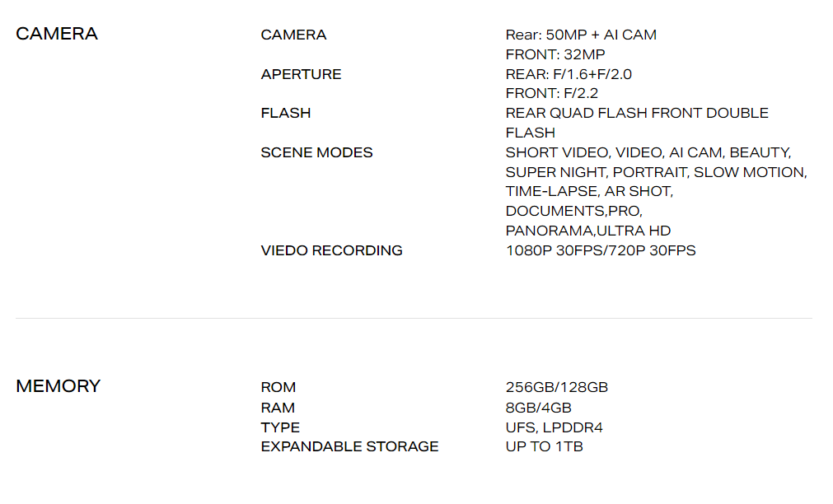Click the 8GB/4GB RAM value
This screenshot has height=504, width=833.
(538, 408)
